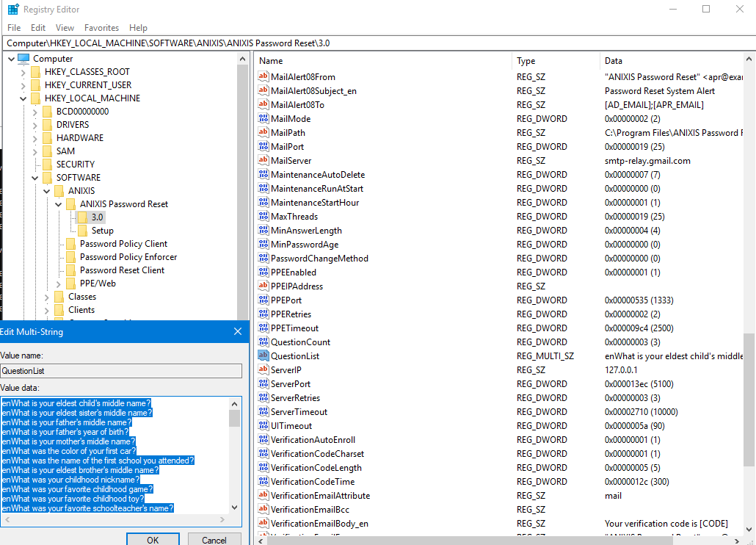Screen dimensions: 756x545
Task: Collapse the ANIXIS Password Reset node
Action: (x=58, y=204)
